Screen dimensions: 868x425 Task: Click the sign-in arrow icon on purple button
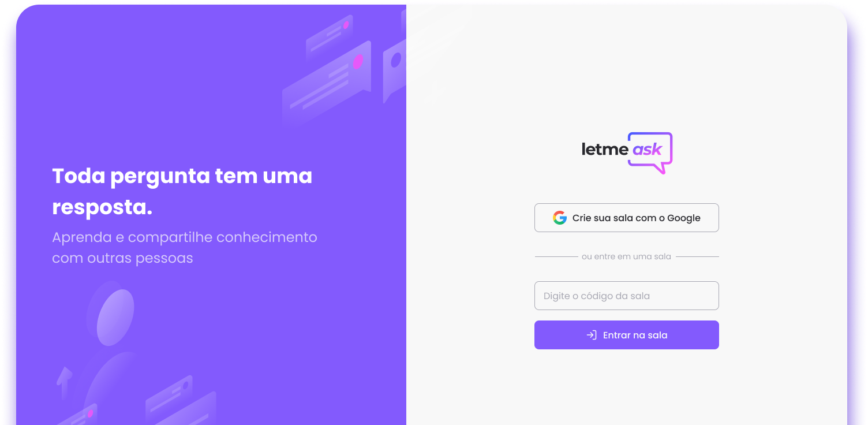[592, 335]
